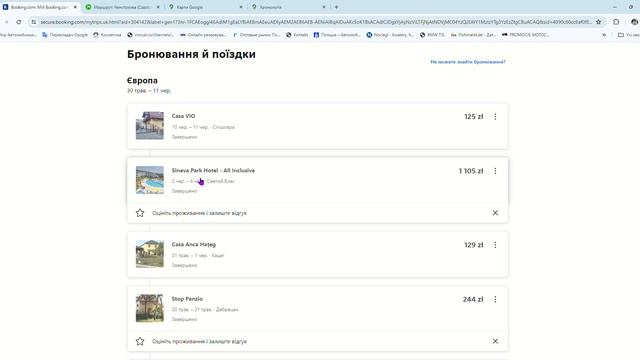Viewport: 640px width, 360px height.
Task: Open Косметика bookmark
Action: [107, 35]
